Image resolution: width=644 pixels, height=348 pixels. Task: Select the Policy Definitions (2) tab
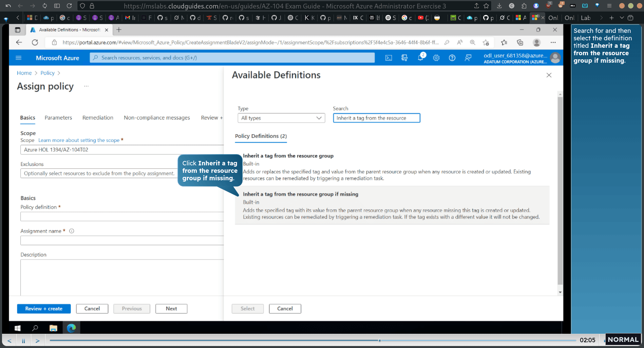coord(261,136)
